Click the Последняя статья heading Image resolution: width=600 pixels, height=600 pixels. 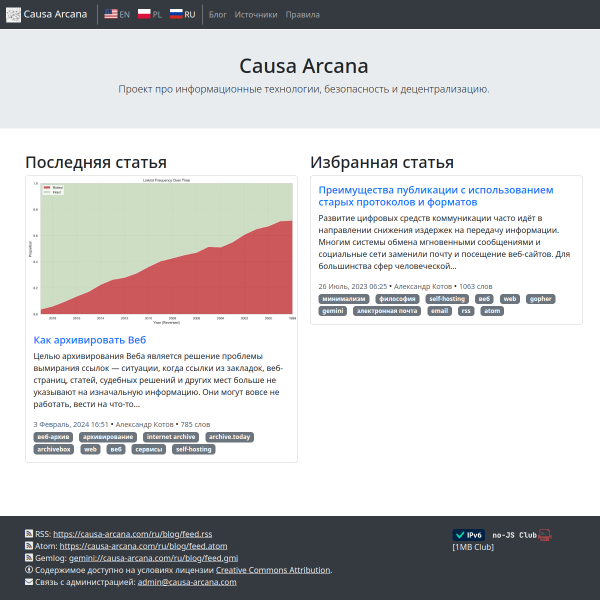(x=96, y=162)
